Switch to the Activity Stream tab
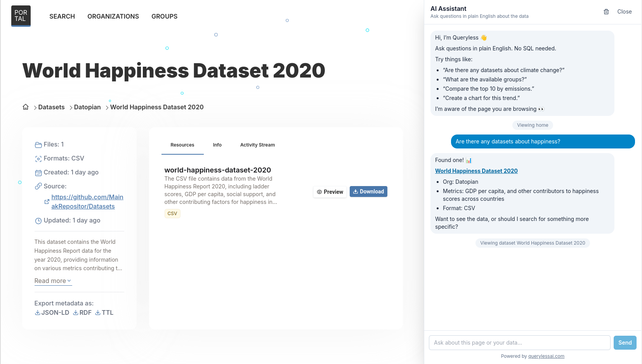The height and width of the screenshot is (364, 642). (257, 145)
